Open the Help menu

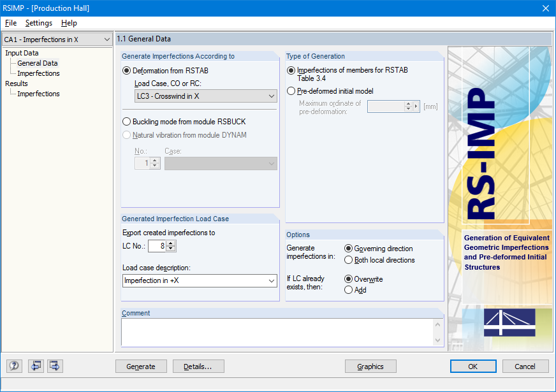pos(69,23)
